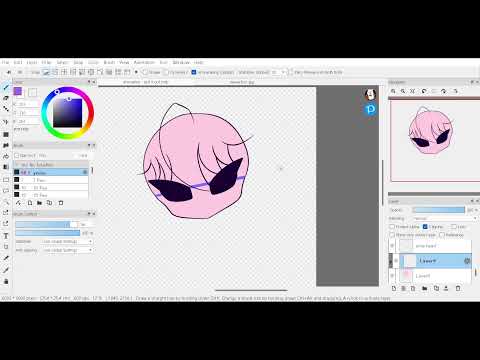Duplicate the selected layer

pos(436,288)
